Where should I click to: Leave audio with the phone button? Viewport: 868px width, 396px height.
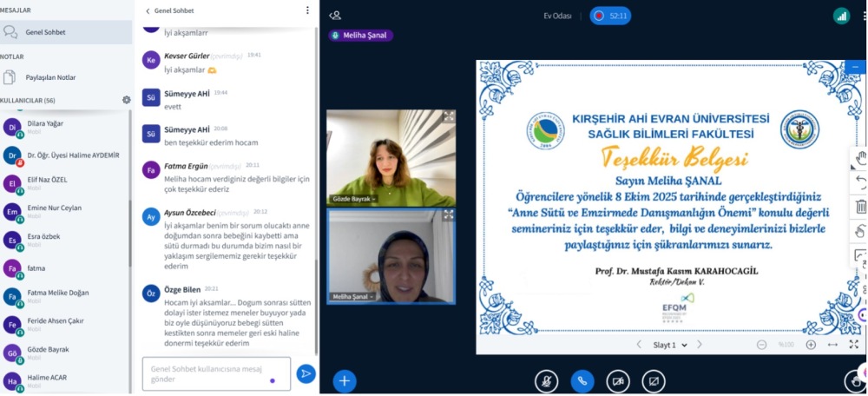(x=582, y=380)
